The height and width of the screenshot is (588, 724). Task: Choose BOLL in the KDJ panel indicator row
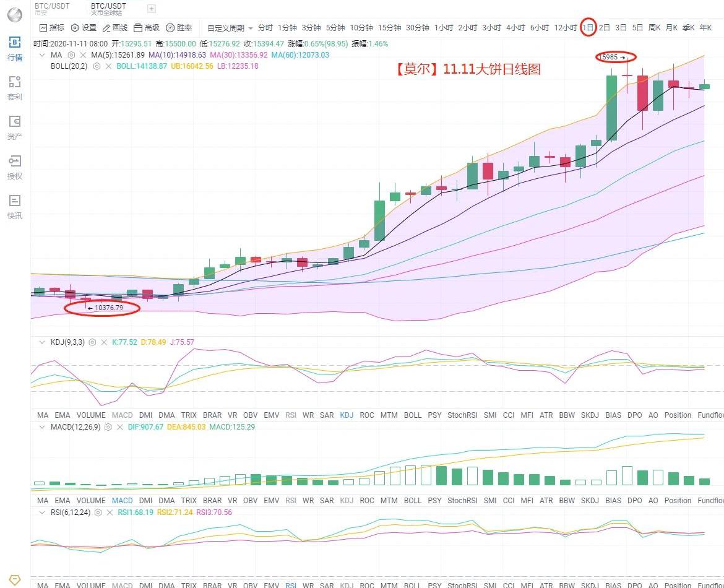(x=412, y=415)
